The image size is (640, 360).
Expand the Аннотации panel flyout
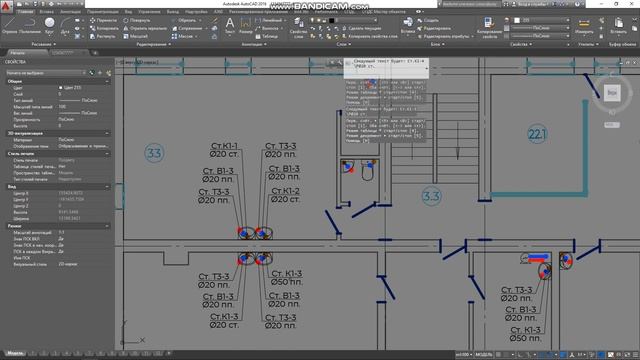click(254, 44)
